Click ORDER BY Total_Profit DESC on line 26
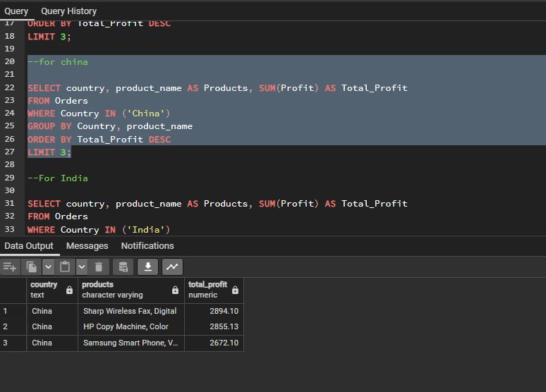The image size is (546, 392). point(99,140)
